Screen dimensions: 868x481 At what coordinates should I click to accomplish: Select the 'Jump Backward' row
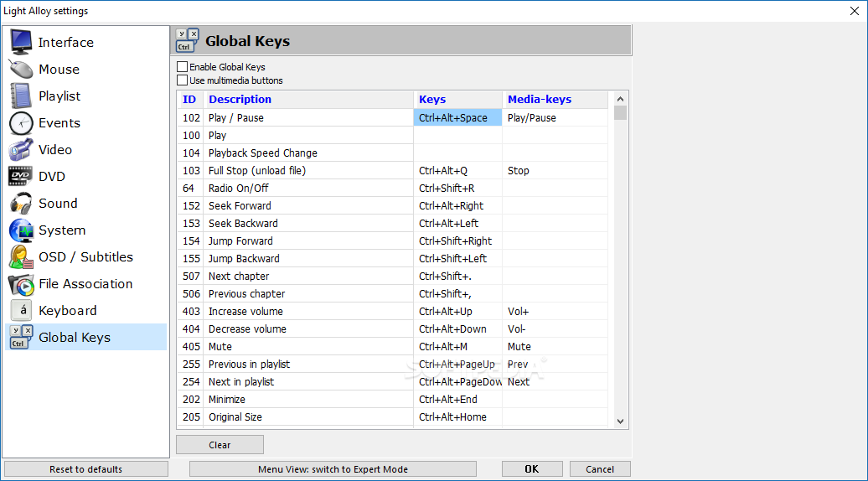pyautogui.click(x=392, y=258)
